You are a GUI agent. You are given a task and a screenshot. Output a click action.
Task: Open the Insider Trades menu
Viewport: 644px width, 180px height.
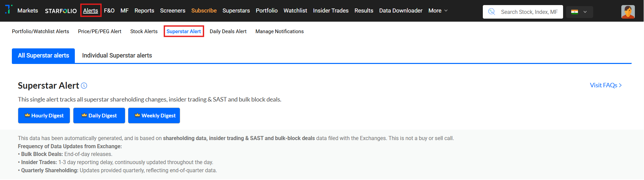330,11
